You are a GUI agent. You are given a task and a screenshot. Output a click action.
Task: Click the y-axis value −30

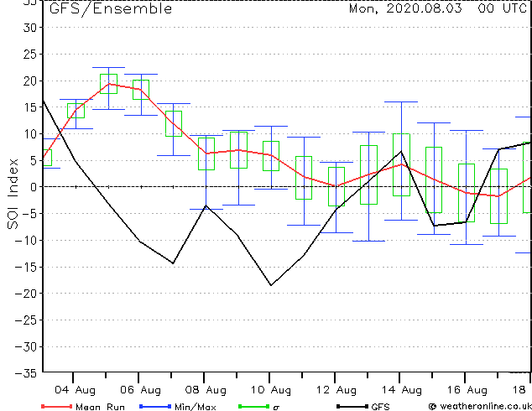point(26,347)
